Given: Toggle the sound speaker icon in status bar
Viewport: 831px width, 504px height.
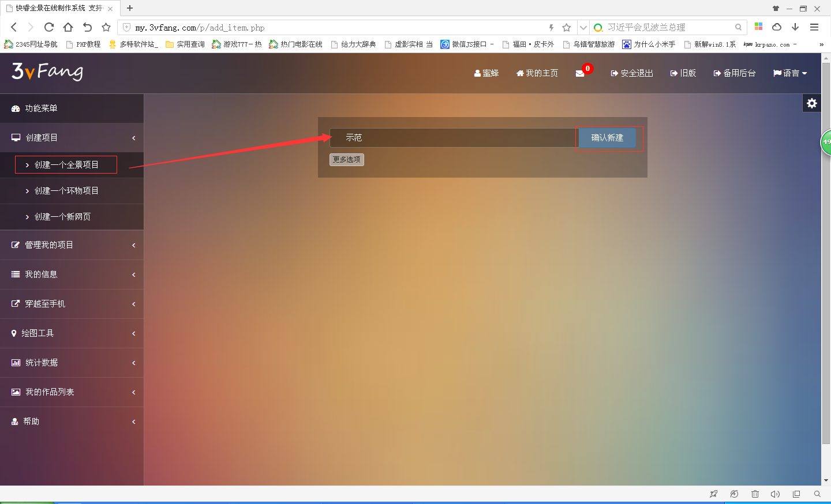Looking at the screenshot, I should point(775,494).
